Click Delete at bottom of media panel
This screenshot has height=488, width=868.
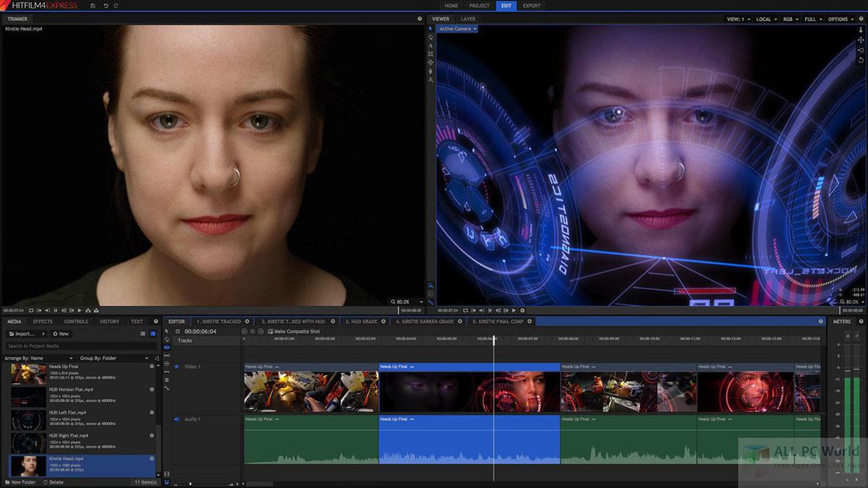coord(54,481)
